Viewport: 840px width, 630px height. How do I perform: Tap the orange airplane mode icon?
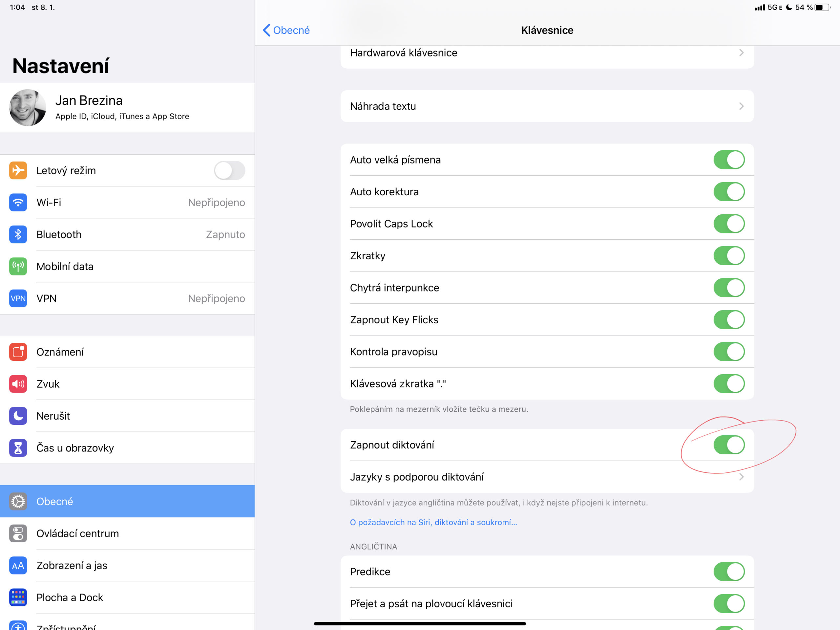point(18,170)
